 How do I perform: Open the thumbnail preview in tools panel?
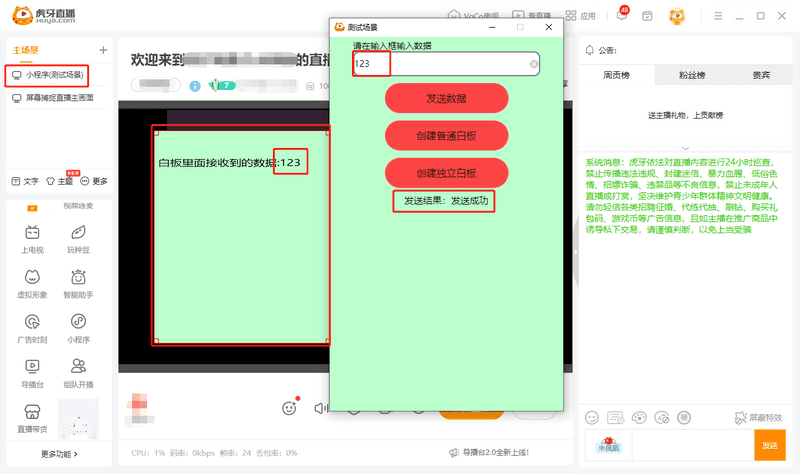click(79, 418)
